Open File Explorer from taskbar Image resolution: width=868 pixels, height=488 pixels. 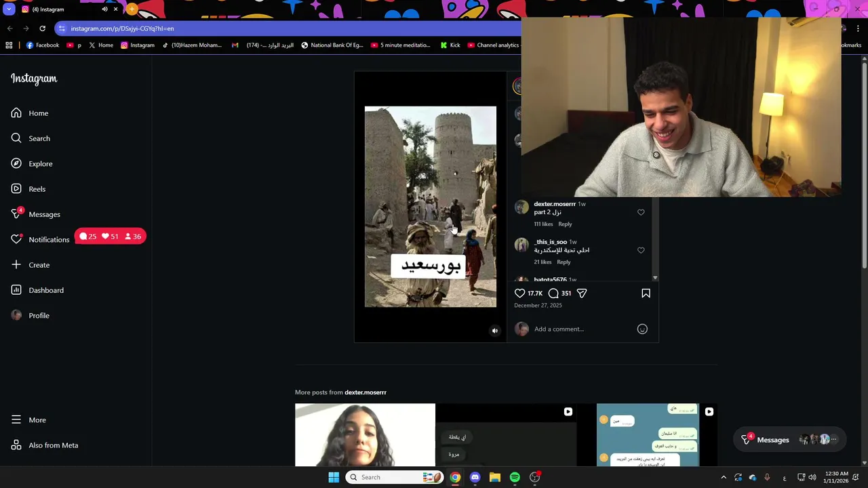[x=495, y=477]
